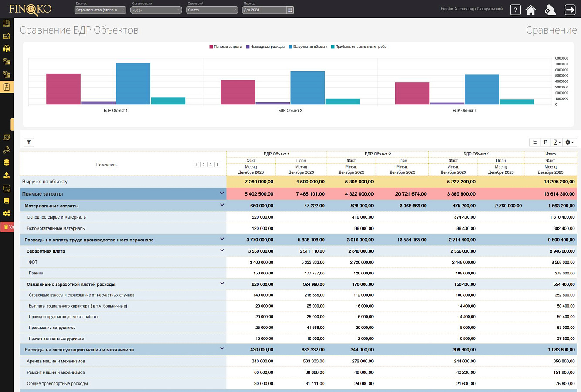Click the Показатель column header
This screenshot has height=392, width=581.
(107, 165)
